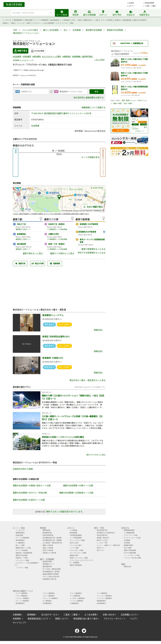Click 他の目的地と乗換回数を比較する link
The image size is (161, 644).
point(88,98)
